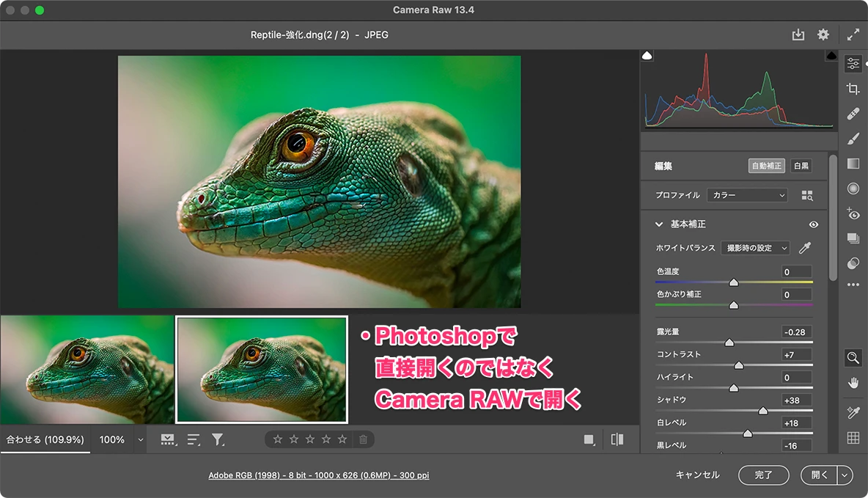The width and height of the screenshot is (868, 498).
Task: Click the 露光量 exposure slider handle
Action: point(729,343)
